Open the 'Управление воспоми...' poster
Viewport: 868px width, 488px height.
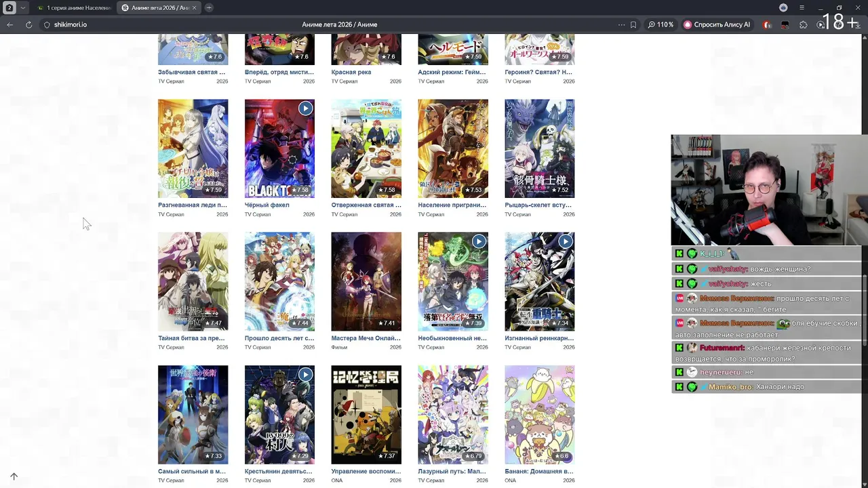coord(366,415)
